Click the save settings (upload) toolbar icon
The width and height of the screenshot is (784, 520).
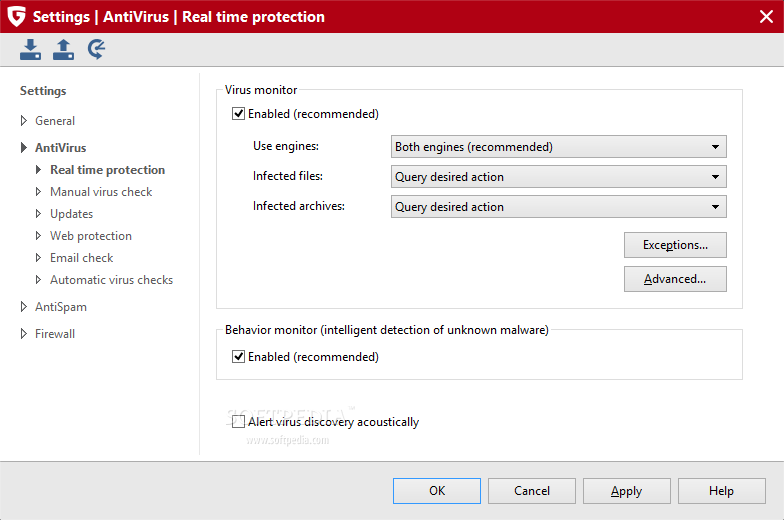(64, 50)
